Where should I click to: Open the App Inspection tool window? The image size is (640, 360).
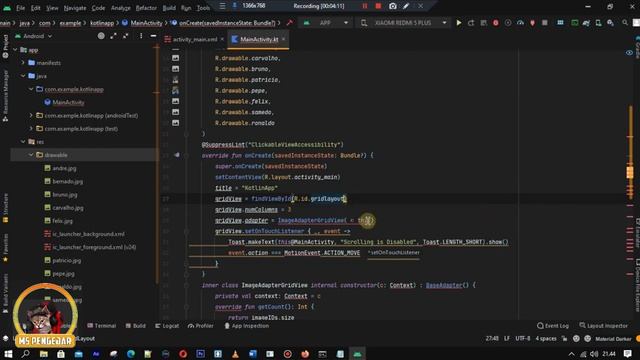247,326
